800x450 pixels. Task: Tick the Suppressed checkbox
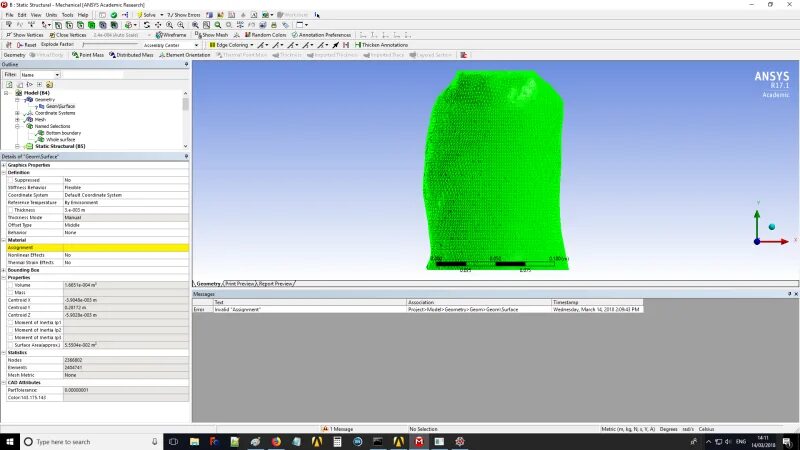click(x=10, y=180)
